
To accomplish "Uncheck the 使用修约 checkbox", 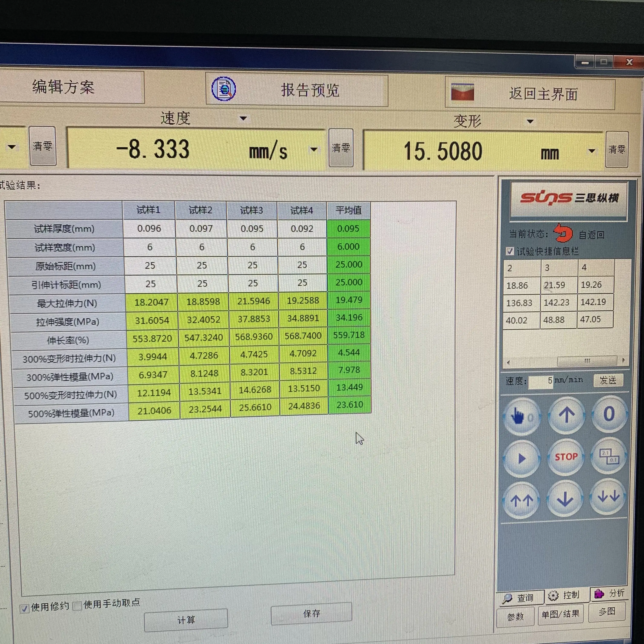I will click(24, 609).
